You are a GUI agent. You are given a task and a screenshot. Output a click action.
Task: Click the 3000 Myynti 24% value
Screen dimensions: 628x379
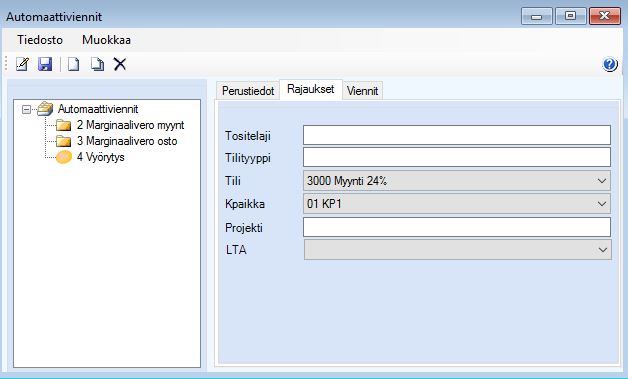coord(347,181)
